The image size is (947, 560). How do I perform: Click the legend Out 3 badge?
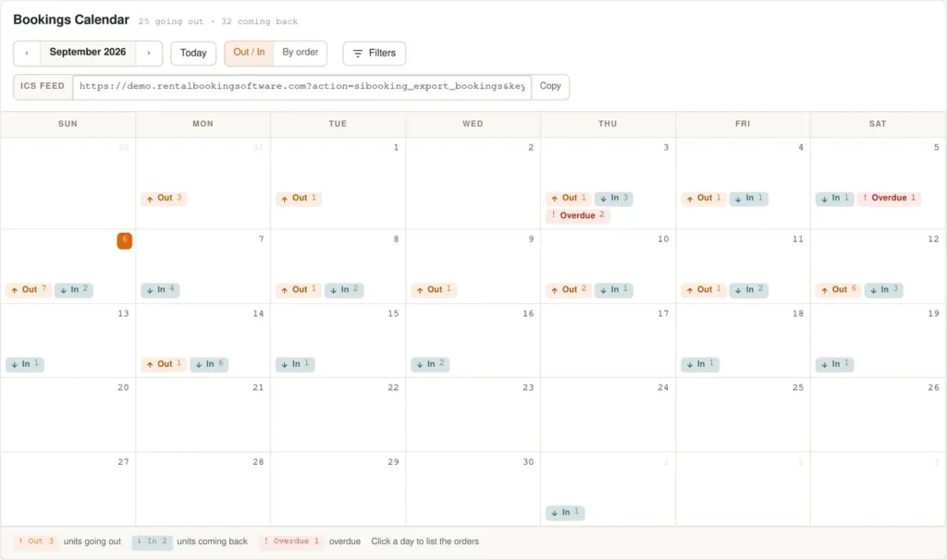pyautogui.click(x=36, y=542)
